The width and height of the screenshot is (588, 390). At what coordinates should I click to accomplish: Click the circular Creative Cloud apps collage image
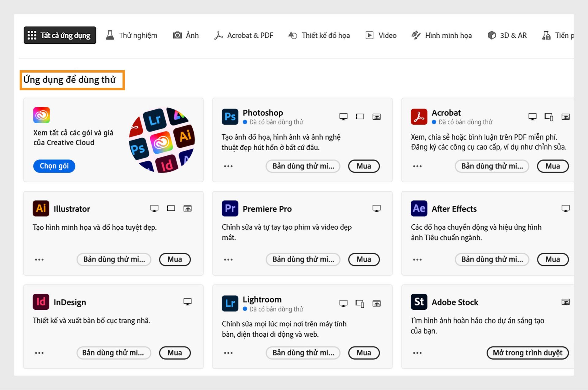[162, 140]
